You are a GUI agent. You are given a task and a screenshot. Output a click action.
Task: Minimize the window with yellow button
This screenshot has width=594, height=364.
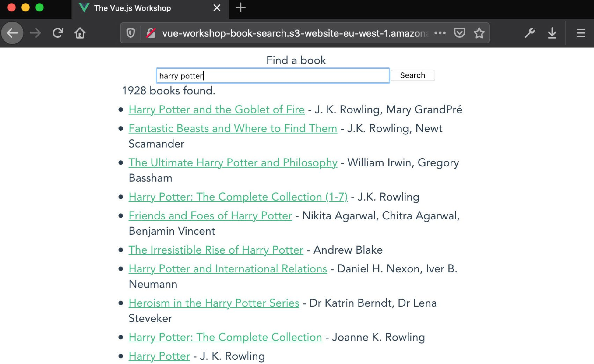[25, 8]
